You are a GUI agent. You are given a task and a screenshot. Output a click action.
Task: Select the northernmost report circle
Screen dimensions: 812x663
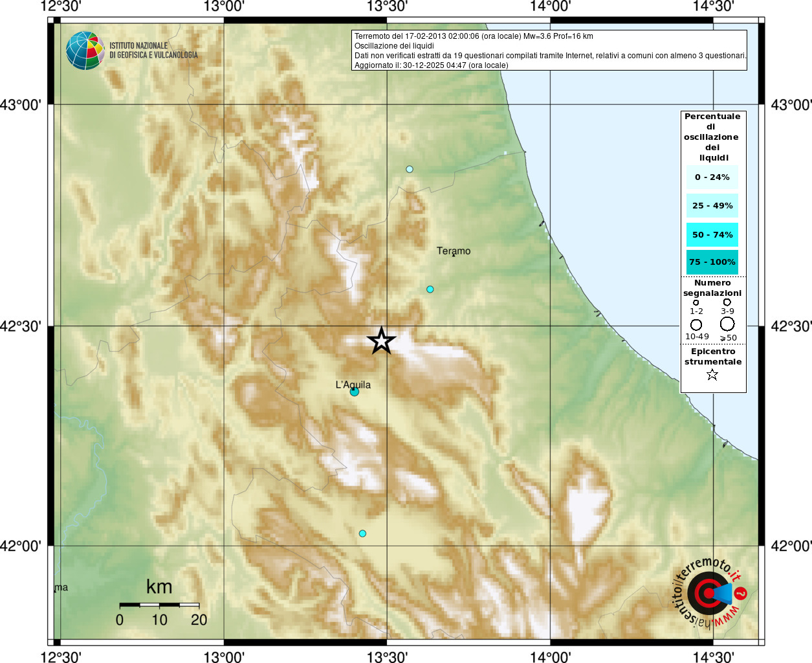pos(409,170)
